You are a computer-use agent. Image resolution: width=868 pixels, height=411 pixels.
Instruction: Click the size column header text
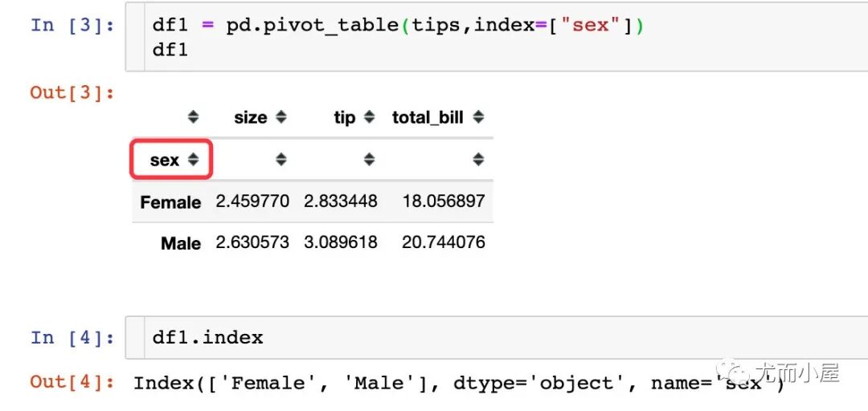(250, 118)
